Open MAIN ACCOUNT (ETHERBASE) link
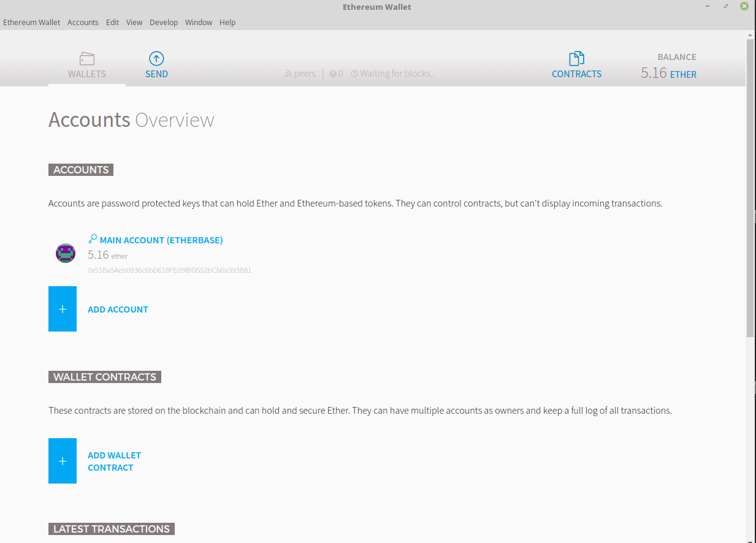Viewport: 756px width, 543px height. click(x=161, y=240)
